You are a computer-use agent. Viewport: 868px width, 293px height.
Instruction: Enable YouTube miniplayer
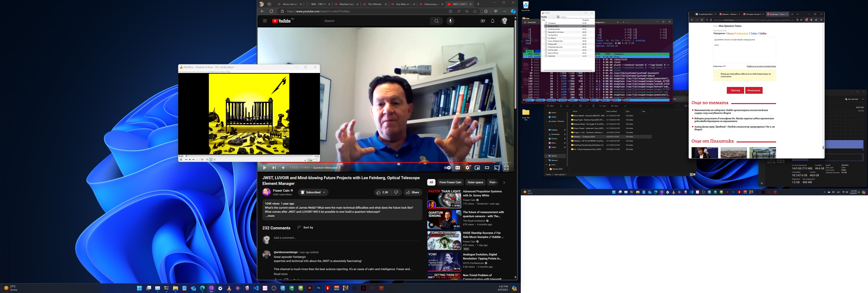(x=477, y=168)
